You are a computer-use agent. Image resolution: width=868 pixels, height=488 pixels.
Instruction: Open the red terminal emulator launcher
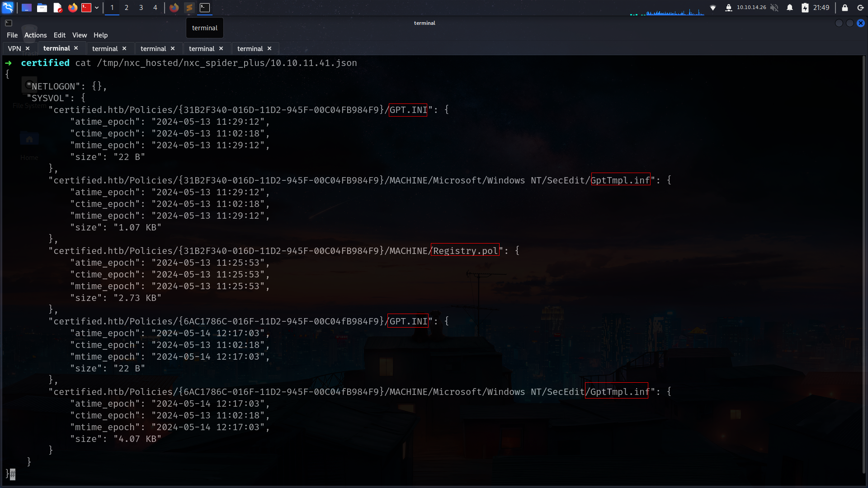[86, 8]
